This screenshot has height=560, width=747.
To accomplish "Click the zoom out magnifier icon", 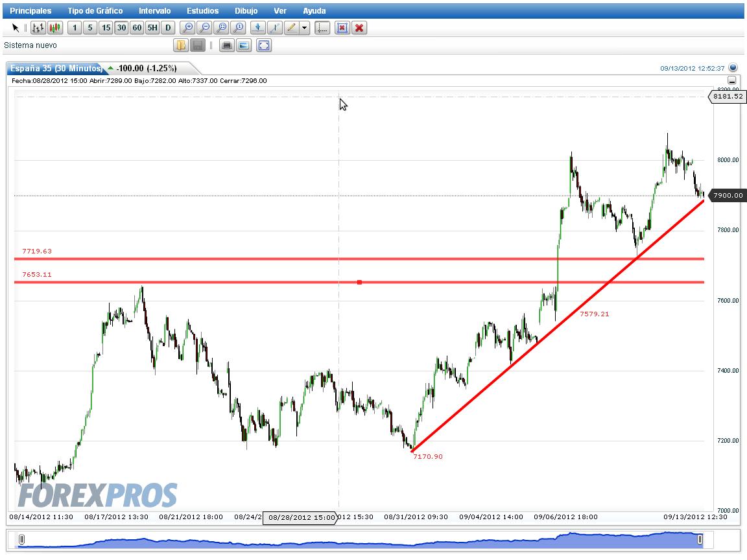I will point(205,28).
